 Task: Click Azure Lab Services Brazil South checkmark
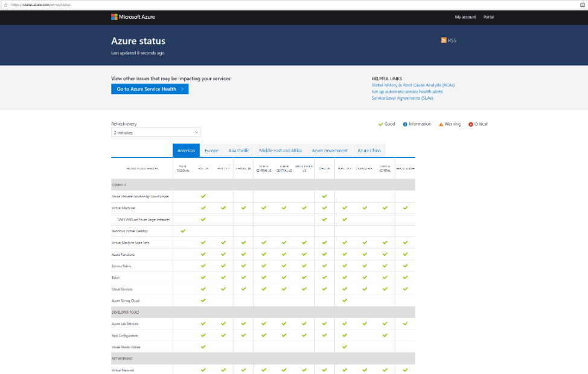pos(405,324)
